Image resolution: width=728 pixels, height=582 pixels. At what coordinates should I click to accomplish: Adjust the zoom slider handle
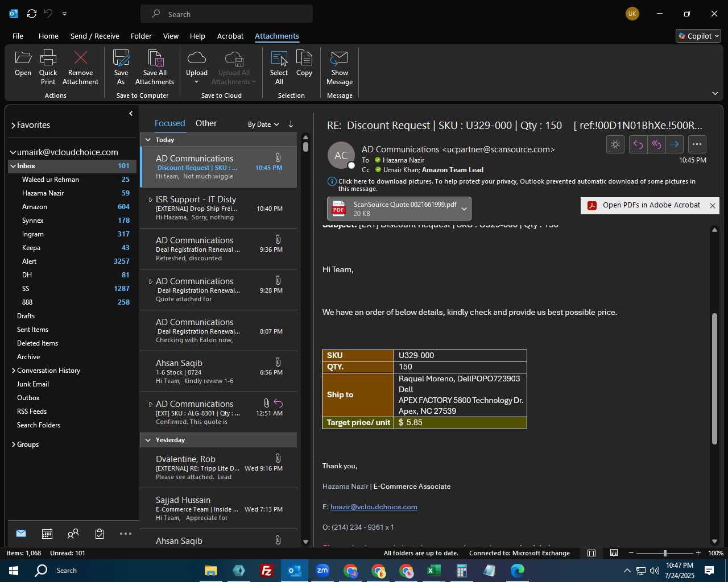(x=665, y=553)
